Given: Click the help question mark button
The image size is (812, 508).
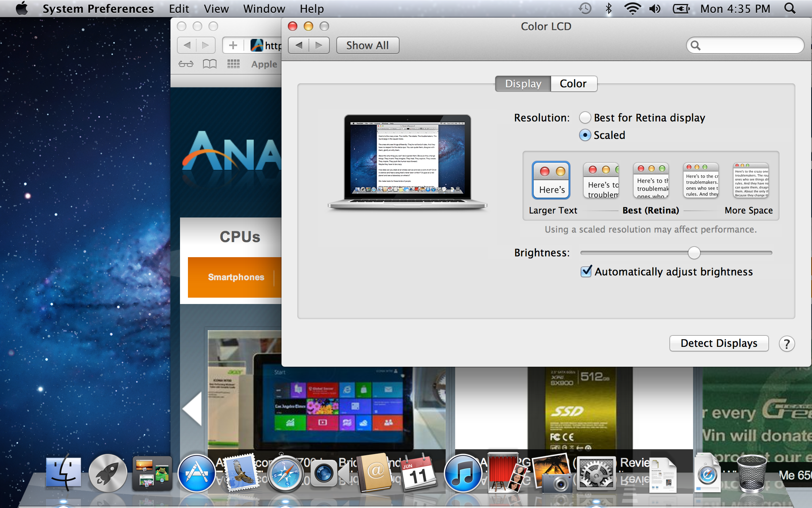Looking at the screenshot, I should pyautogui.click(x=787, y=344).
